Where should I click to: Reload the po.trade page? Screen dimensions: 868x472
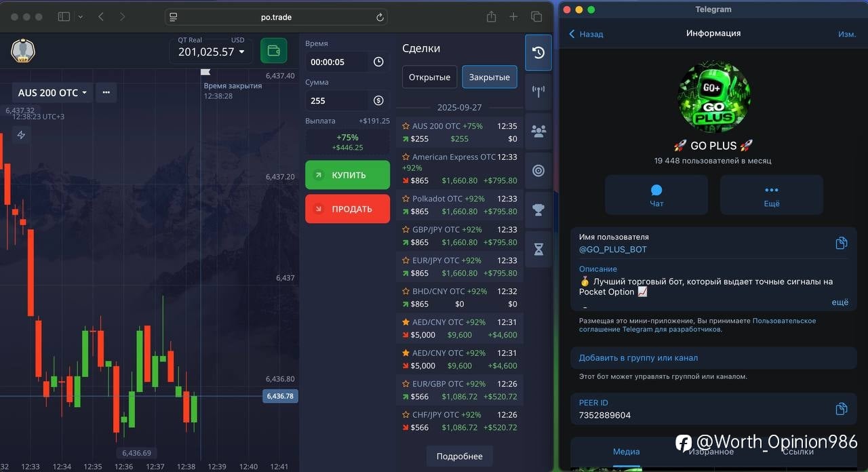point(380,17)
